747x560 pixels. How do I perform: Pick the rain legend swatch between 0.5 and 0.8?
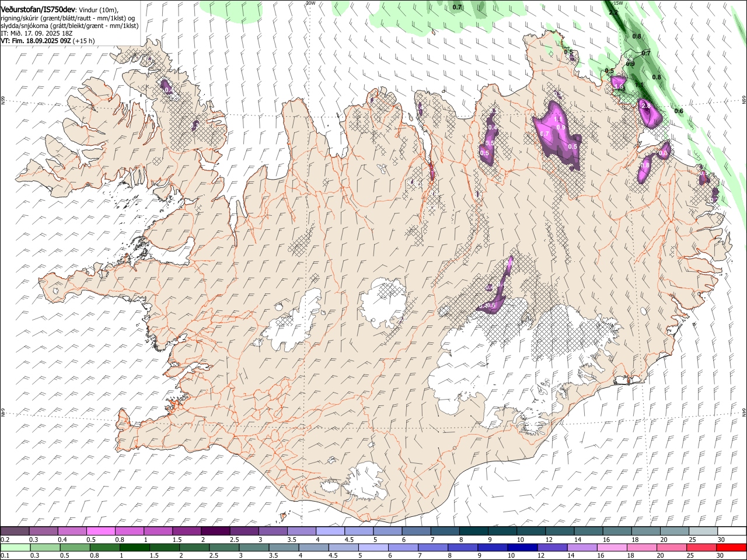[75, 548]
